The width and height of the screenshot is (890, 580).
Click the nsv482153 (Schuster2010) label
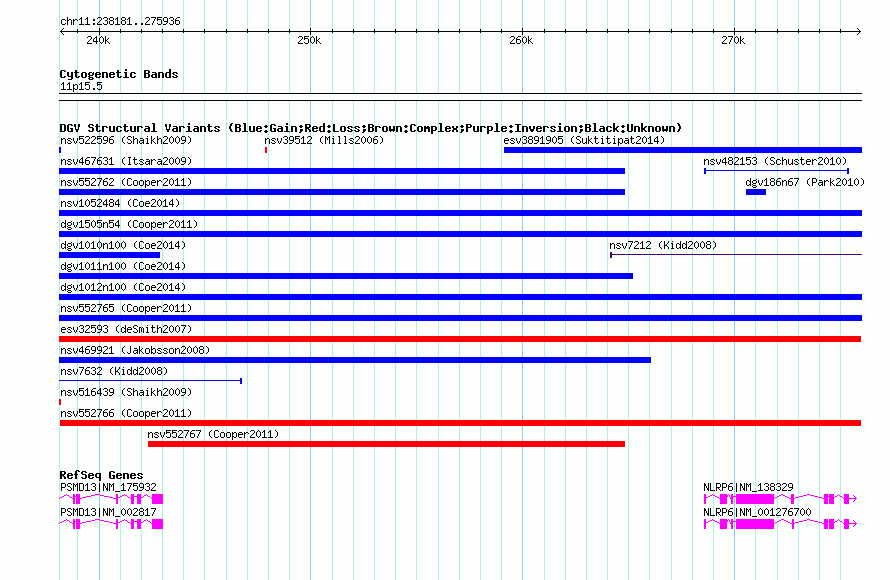click(x=775, y=161)
